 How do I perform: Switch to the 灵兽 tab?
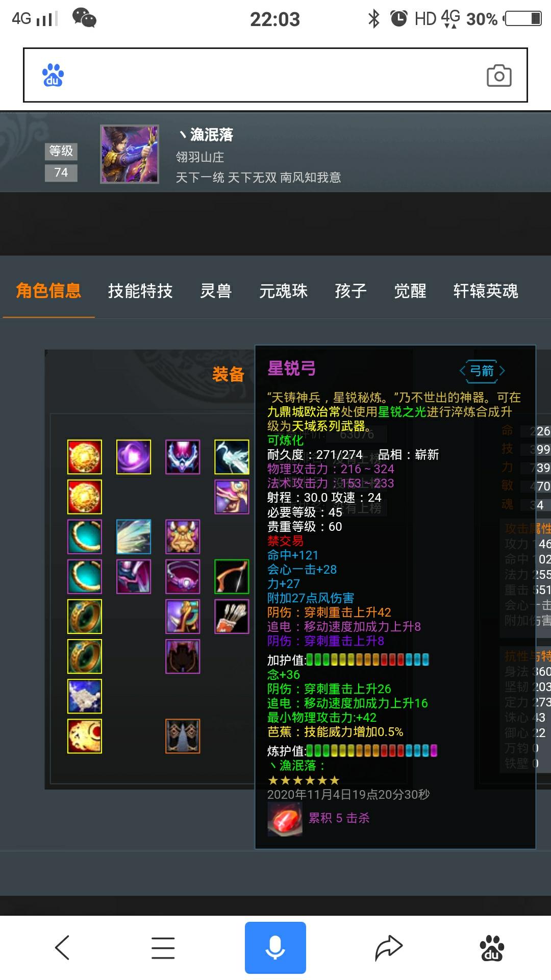click(216, 291)
